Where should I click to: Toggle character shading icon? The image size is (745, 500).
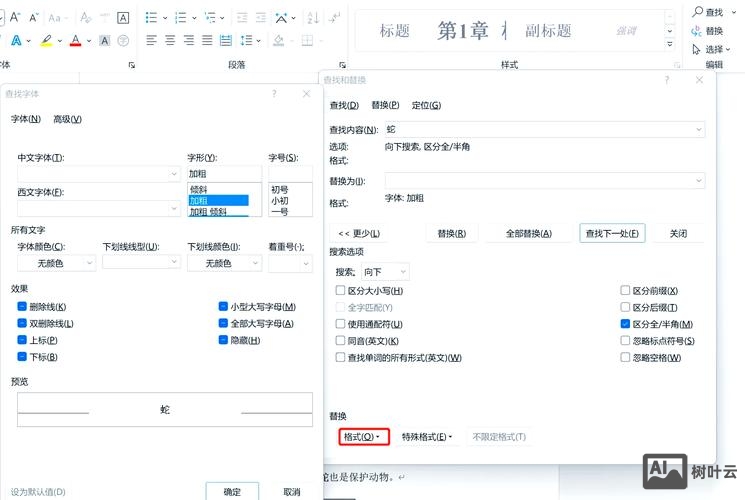(105, 41)
